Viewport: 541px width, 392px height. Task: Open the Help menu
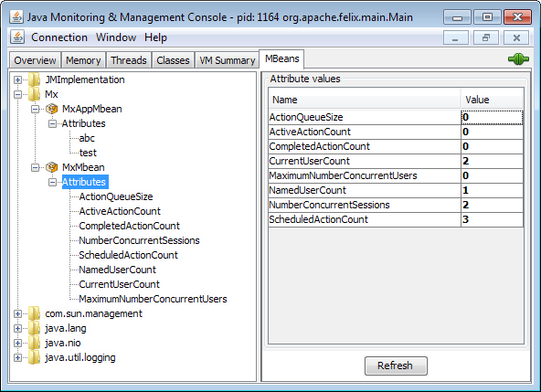click(155, 37)
